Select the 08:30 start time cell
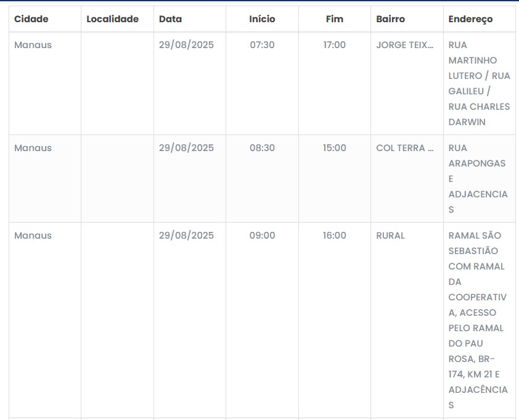519x420 pixels. tap(262, 148)
